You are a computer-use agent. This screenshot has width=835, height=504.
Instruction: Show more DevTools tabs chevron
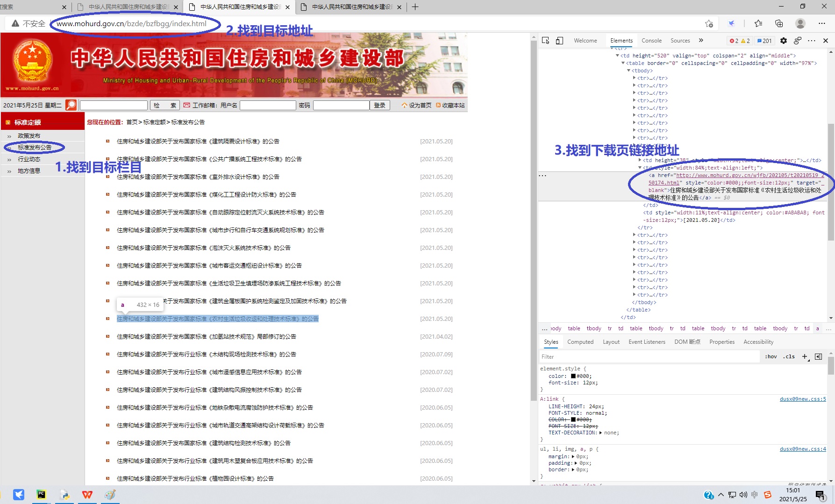click(701, 41)
